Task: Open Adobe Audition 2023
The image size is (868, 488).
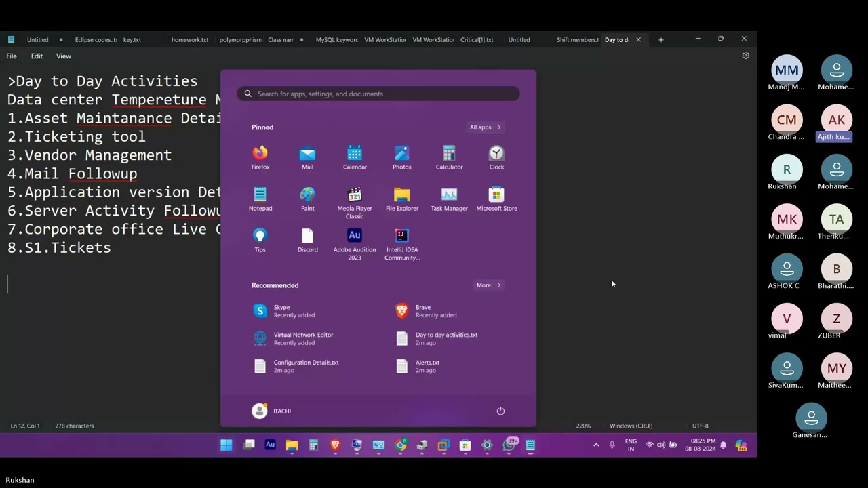Action: click(x=355, y=245)
